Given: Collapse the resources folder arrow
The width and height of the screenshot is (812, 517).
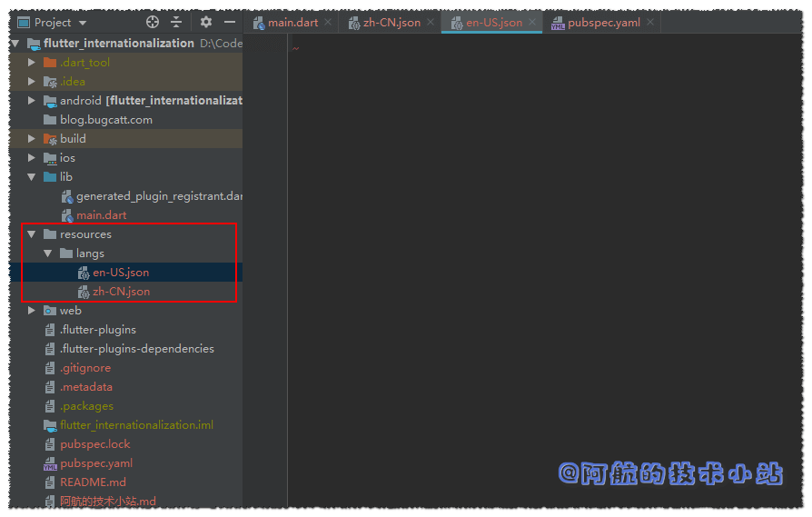Looking at the screenshot, I should (32, 234).
